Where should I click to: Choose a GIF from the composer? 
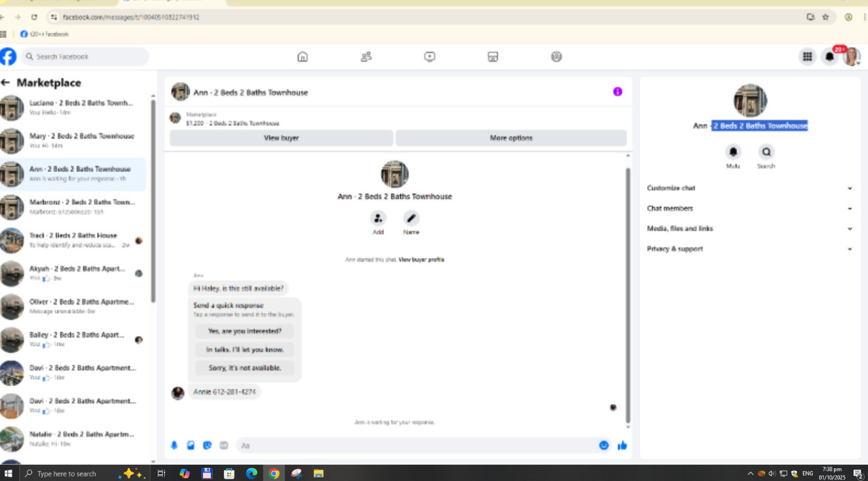(x=224, y=446)
